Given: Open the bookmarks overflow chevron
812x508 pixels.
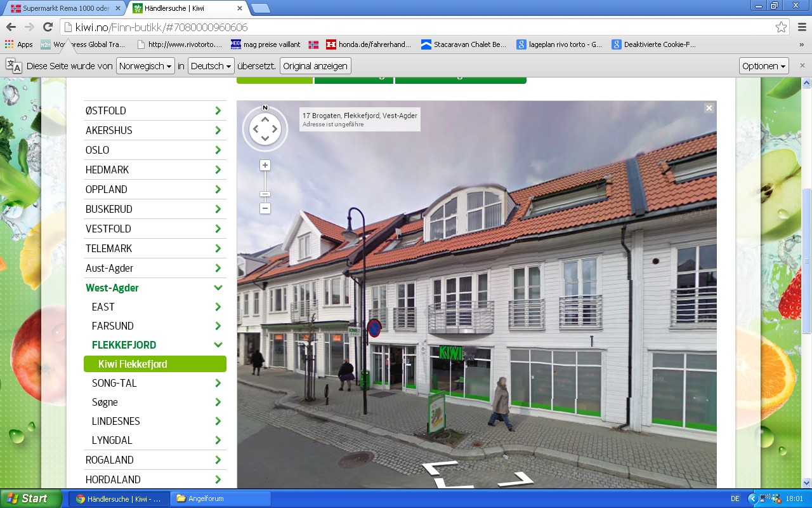Looking at the screenshot, I should (x=802, y=44).
